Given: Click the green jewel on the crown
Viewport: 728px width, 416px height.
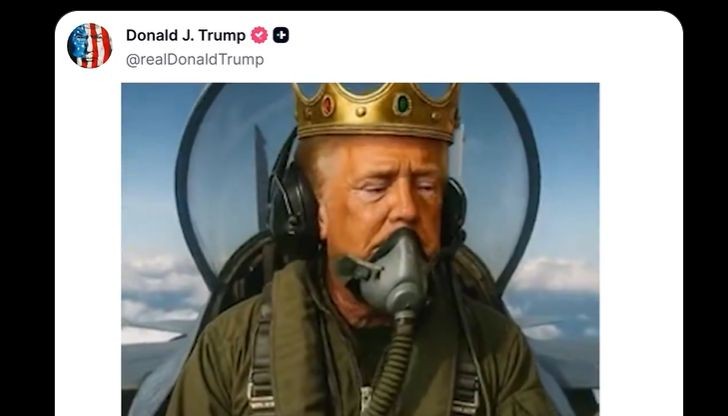Looking at the screenshot, I should 402,104.
